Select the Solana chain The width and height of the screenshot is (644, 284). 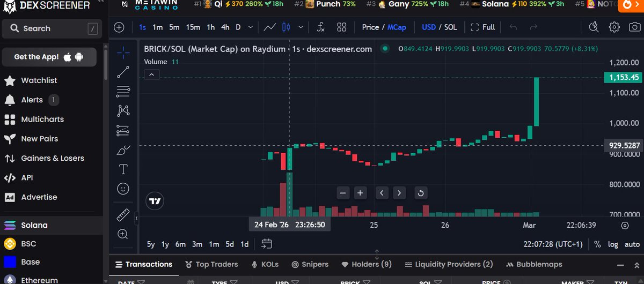click(x=34, y=225)
